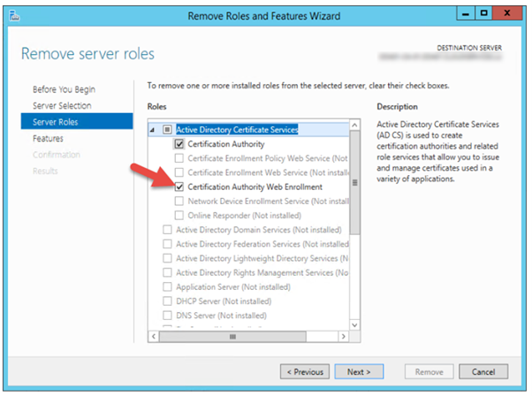Select Active Directory Domain Services text
This screenshot has width=532, height=396.
click(x=259, y=230)
